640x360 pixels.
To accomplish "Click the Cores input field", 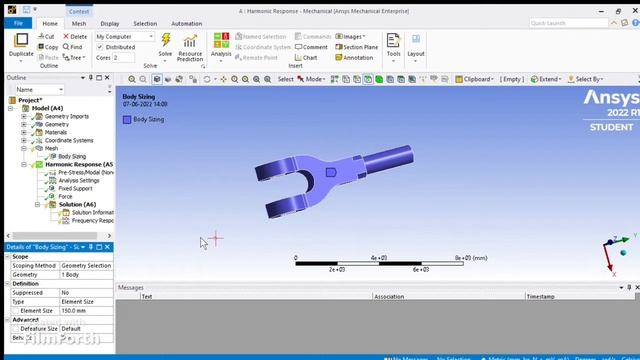I will tap(123, 58).
